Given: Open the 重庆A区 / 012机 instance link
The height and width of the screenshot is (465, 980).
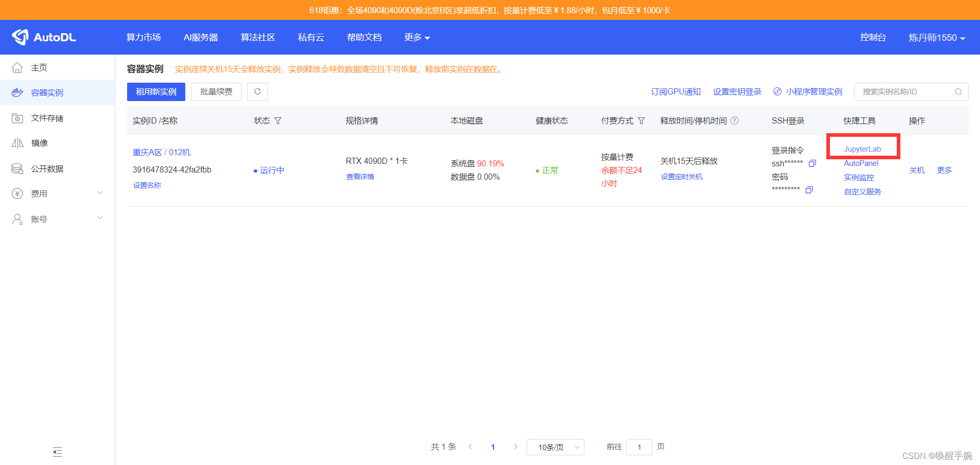Looking at the screenshot, I should pyautogui.click(x=161, y=152).
